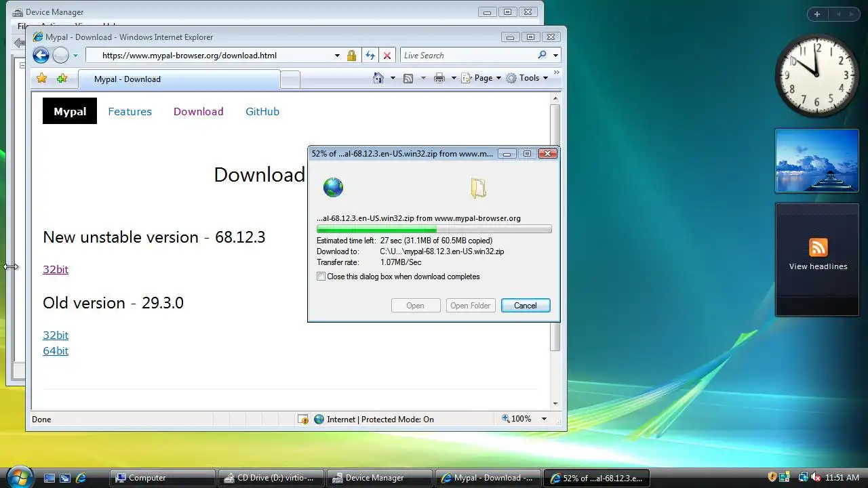This screenshot has height=488, width=868.
Task: Open the recent pages dropdown beside Forward
Action: tap(75, 56)
